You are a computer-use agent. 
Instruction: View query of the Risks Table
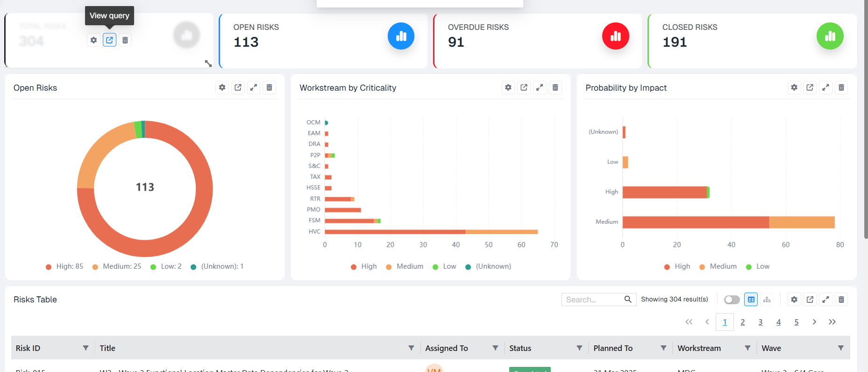[810, 300]
